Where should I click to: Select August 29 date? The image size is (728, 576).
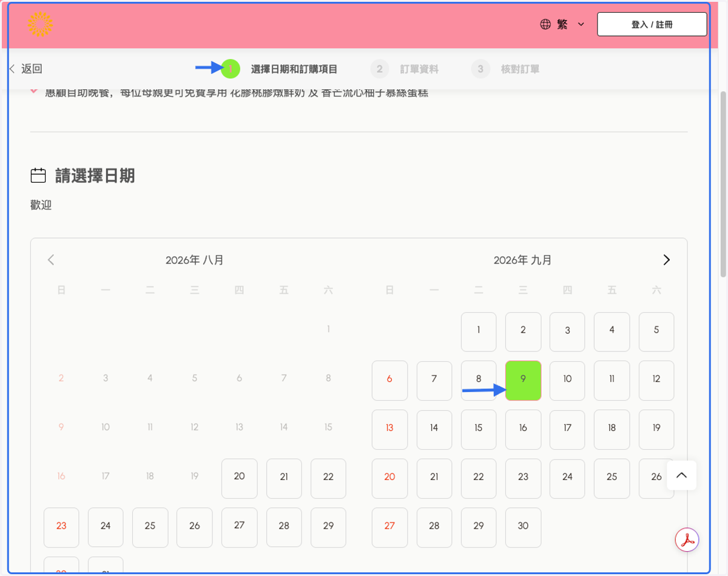pos(328,527)
